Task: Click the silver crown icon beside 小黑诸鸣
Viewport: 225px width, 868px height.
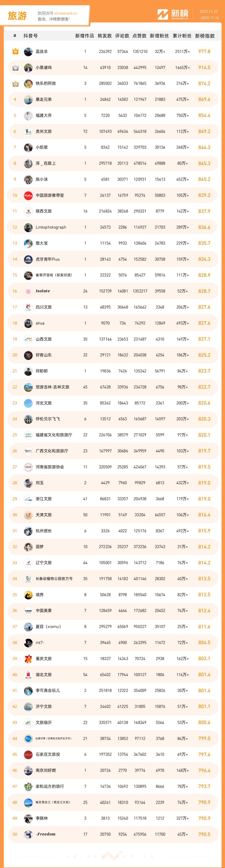Action: point(15,68)
